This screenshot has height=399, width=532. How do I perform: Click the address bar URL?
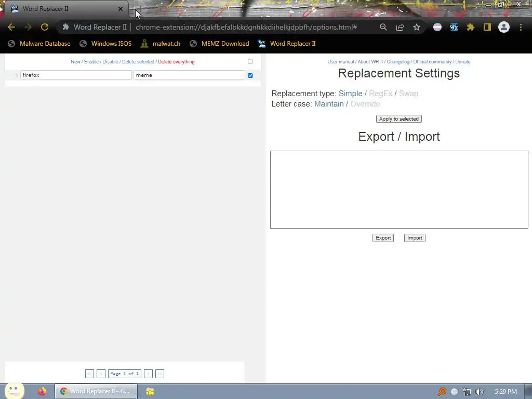coord(246,27)
